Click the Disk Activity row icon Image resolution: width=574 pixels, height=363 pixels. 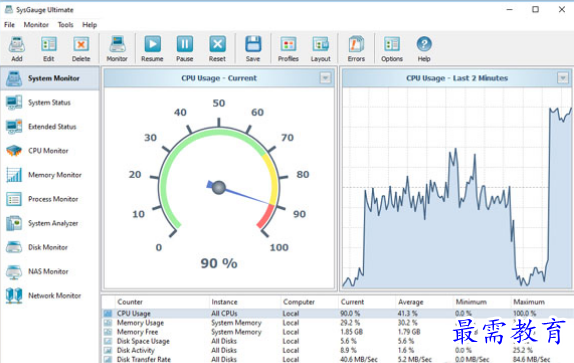pyautogui.click(x=108, y=350)
